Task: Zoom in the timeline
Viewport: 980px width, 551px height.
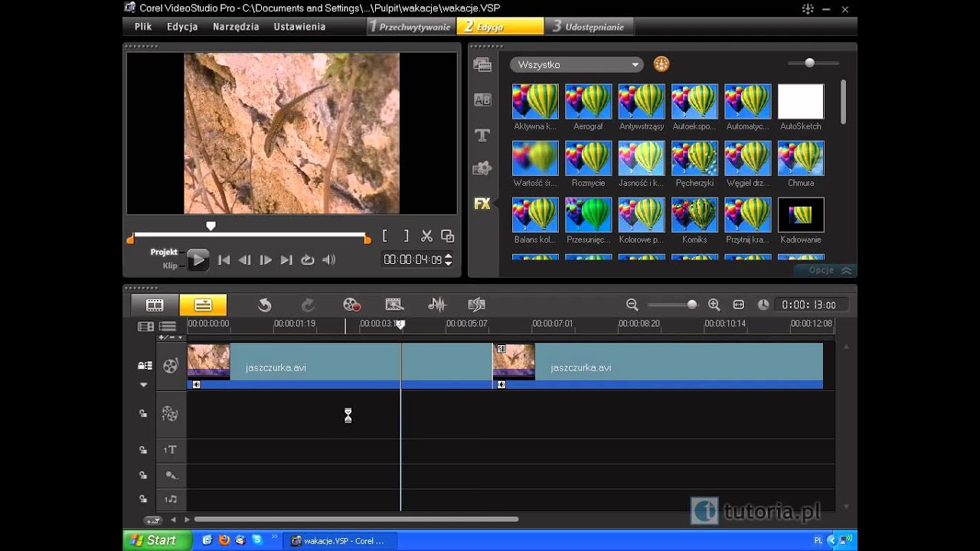Action: pos(714,305)
